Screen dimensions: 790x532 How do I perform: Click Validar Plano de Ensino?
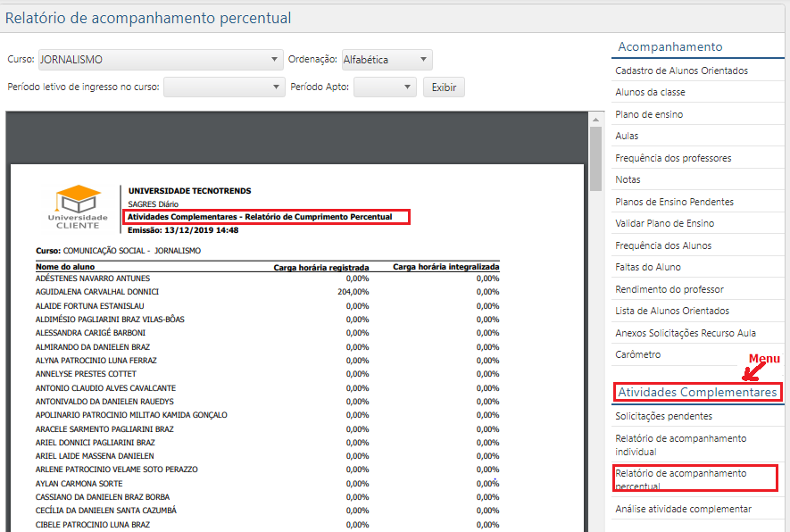666,223
